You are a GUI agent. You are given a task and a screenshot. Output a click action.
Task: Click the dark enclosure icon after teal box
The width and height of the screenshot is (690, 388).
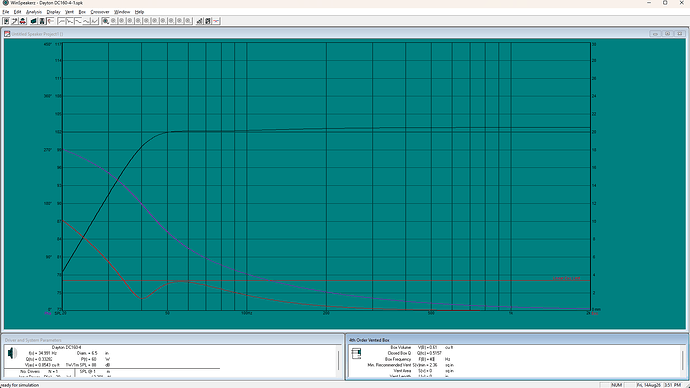click(x=42, y=21)
